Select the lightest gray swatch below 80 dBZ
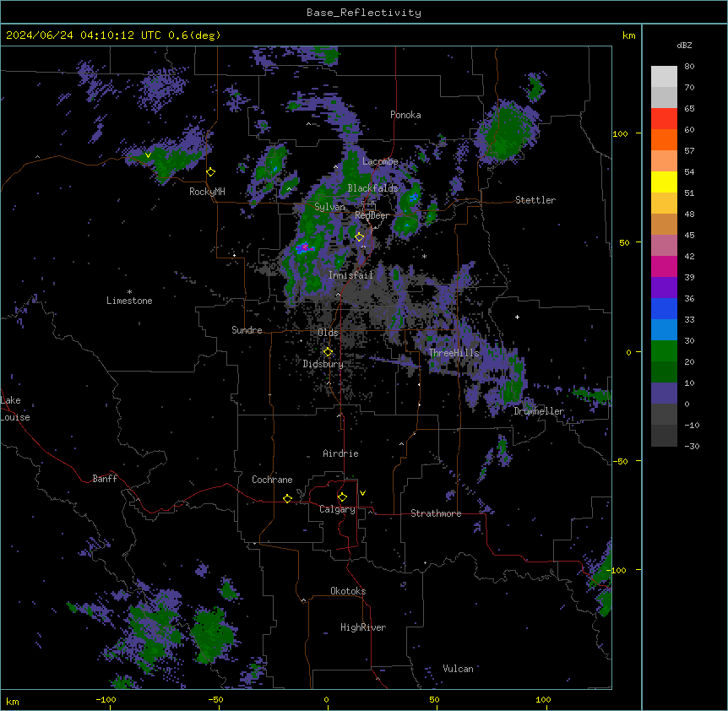The height and width of the screenshot is (711, 728). [x=664, y=76]
